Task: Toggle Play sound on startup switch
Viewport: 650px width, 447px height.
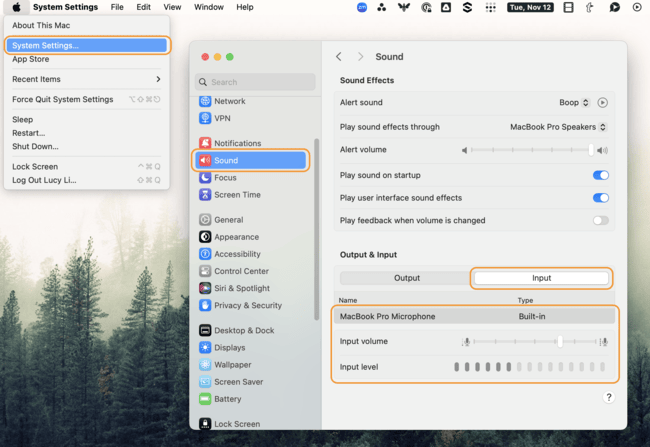Action: tap(601, 175)
